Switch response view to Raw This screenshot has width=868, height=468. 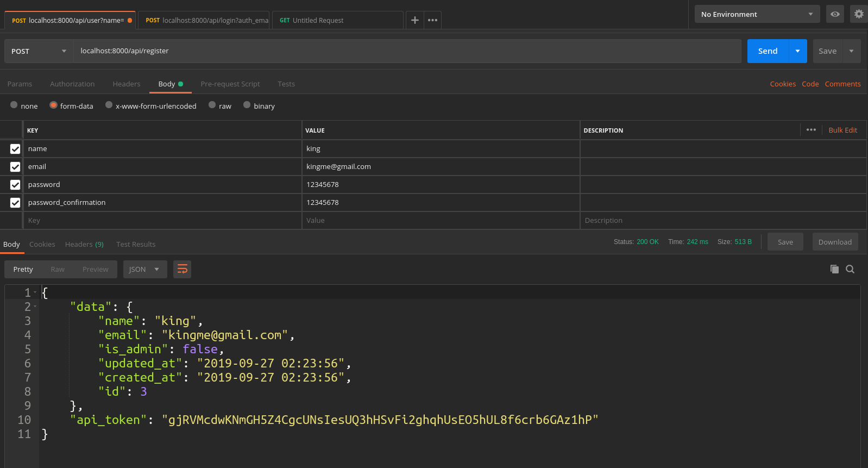58,269
